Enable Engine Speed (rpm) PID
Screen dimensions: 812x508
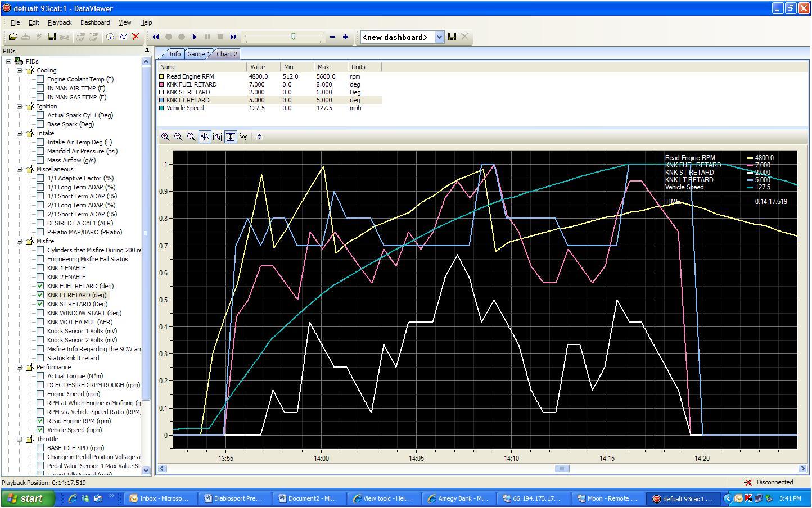click(x=40, y=394)
